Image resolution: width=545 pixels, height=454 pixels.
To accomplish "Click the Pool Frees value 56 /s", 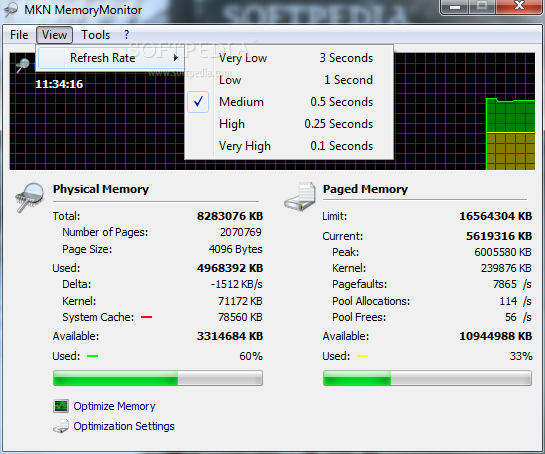I will pos(518,317).
